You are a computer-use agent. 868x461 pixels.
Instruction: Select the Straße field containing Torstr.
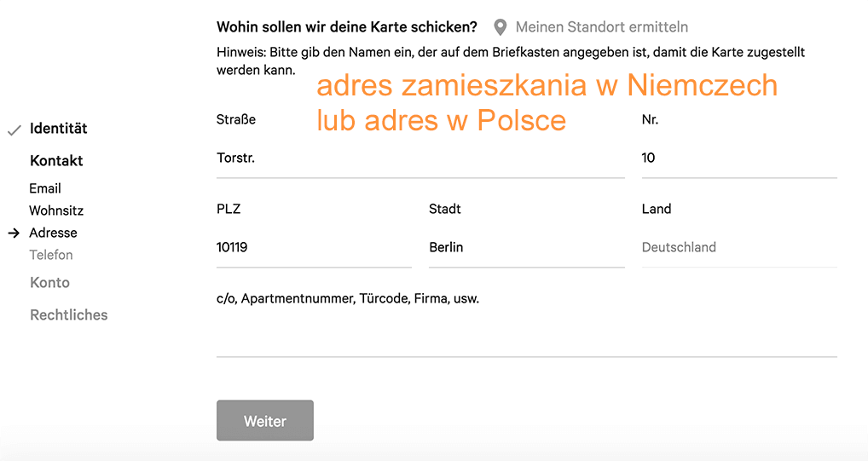pos(420,158)
